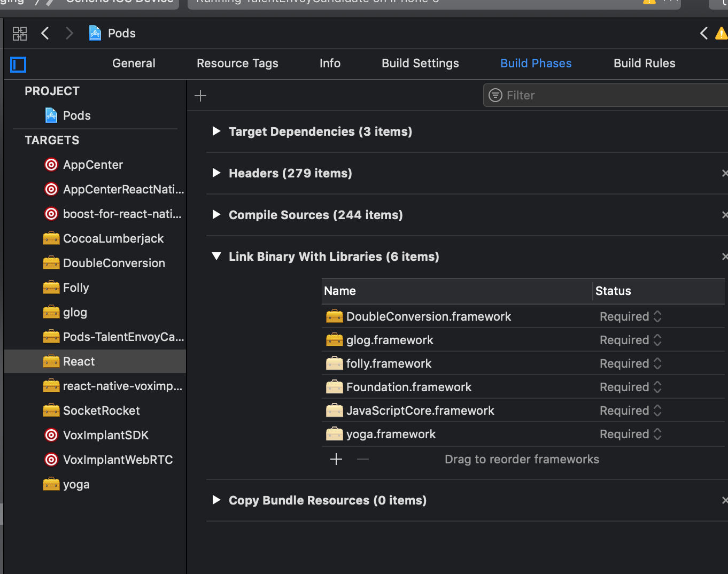Select yoga.framework library row
728x574 pixels.
point(523,434)
